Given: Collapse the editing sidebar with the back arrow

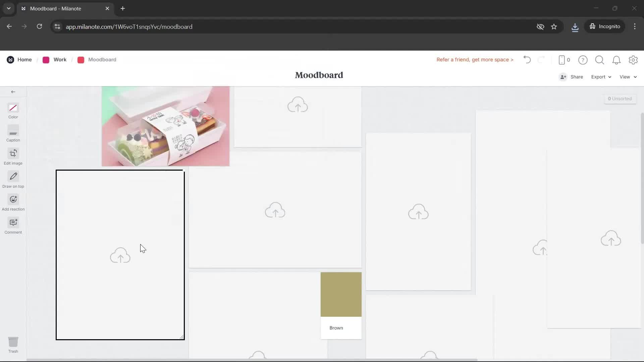Looking at the screenshot, I should tap(13, 92).
